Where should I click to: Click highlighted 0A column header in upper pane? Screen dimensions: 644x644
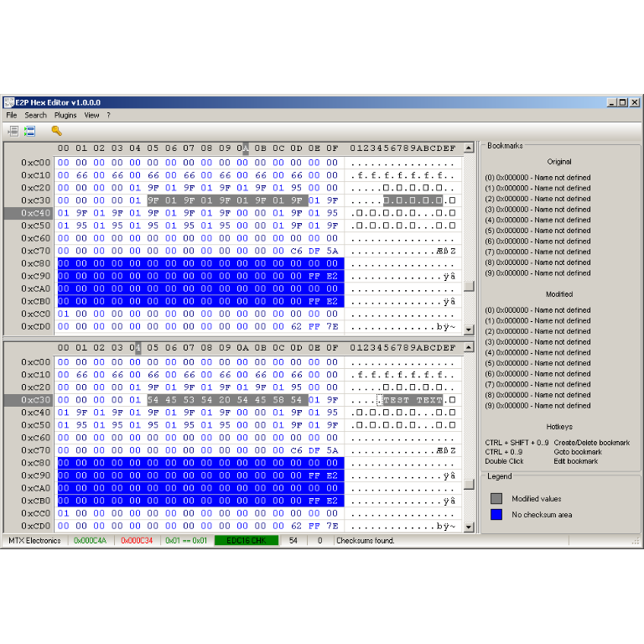coord(242,148)
